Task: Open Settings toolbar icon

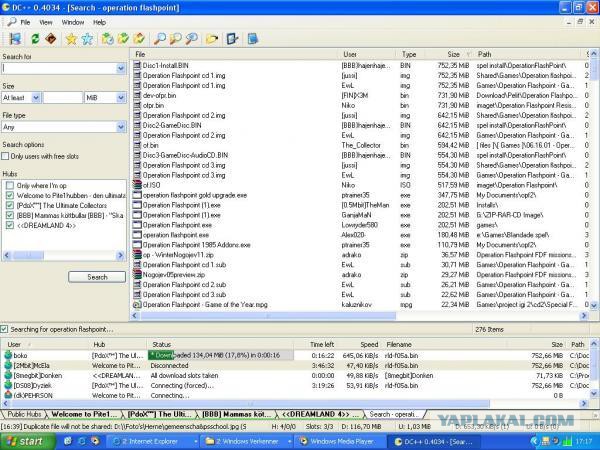Action: 232,39
